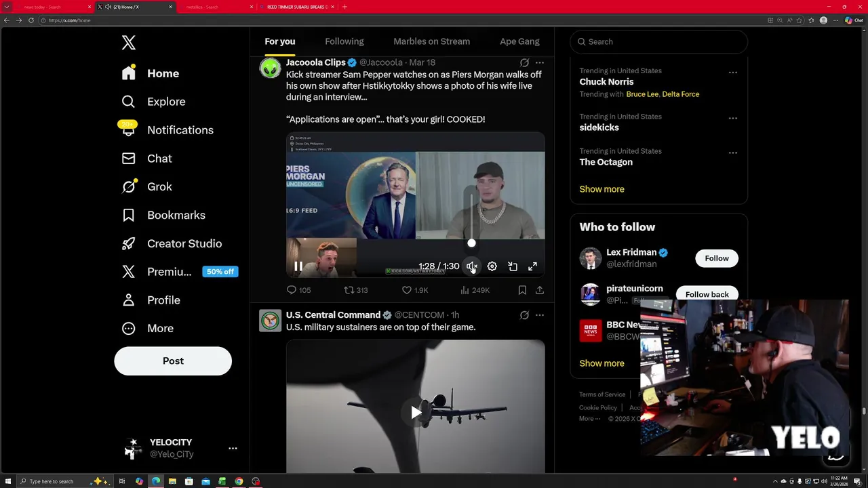Bookmark the Jacoola Clips post
The height and width of the screenshot is (488, 868).
click(x=522, y=290)
